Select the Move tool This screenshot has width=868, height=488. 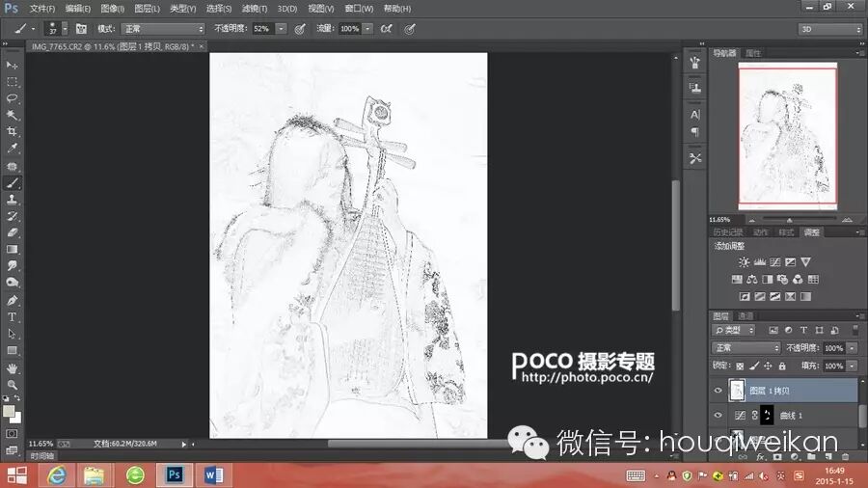click(x=12, y=65)
